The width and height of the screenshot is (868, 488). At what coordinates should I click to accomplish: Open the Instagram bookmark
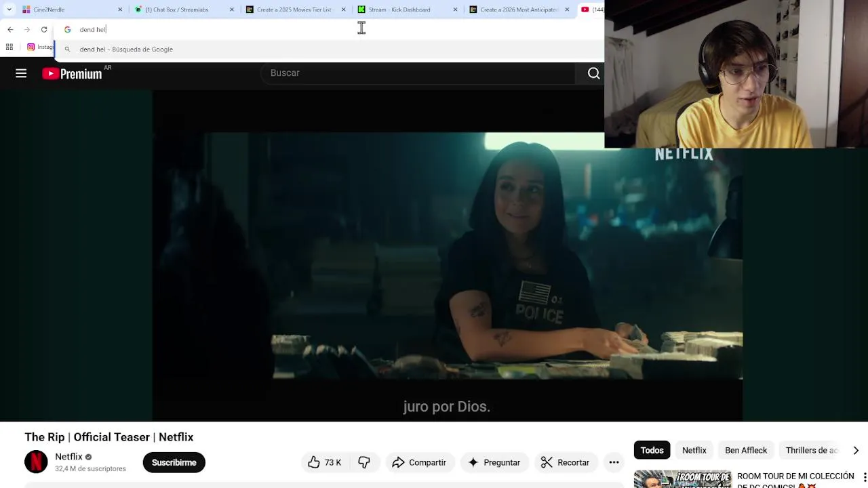[39, 47]
